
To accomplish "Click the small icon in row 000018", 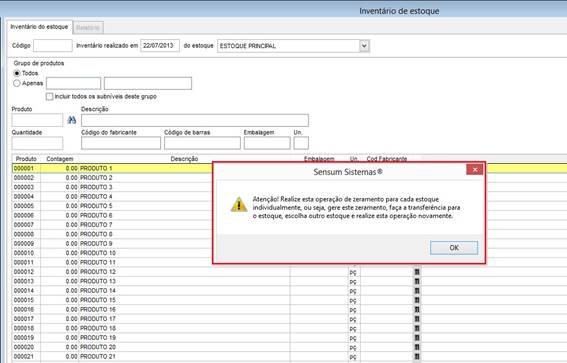I will coord(417,328).
